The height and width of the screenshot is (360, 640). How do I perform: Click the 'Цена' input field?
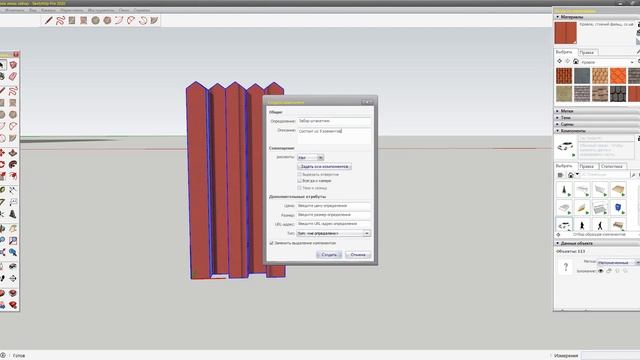(x=333, y=206)
